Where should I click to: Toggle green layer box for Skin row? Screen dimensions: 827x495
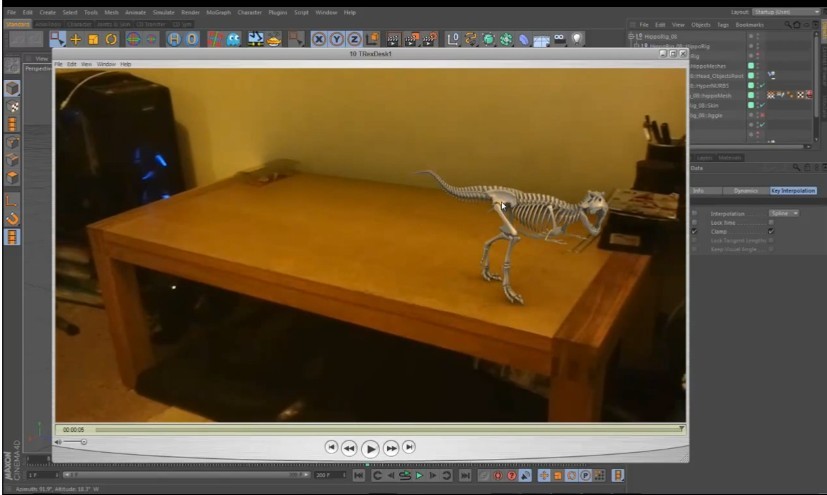pos(751,105)
